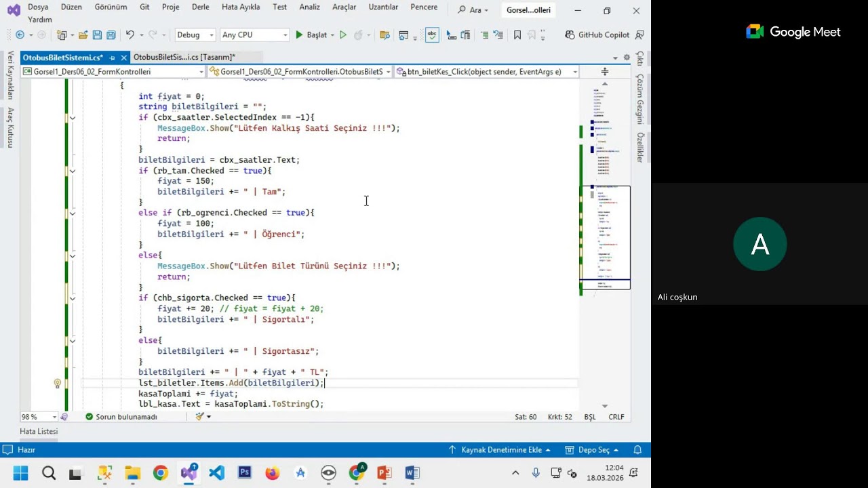Click the navigate back arrow in toolbar

pos(20,35)
